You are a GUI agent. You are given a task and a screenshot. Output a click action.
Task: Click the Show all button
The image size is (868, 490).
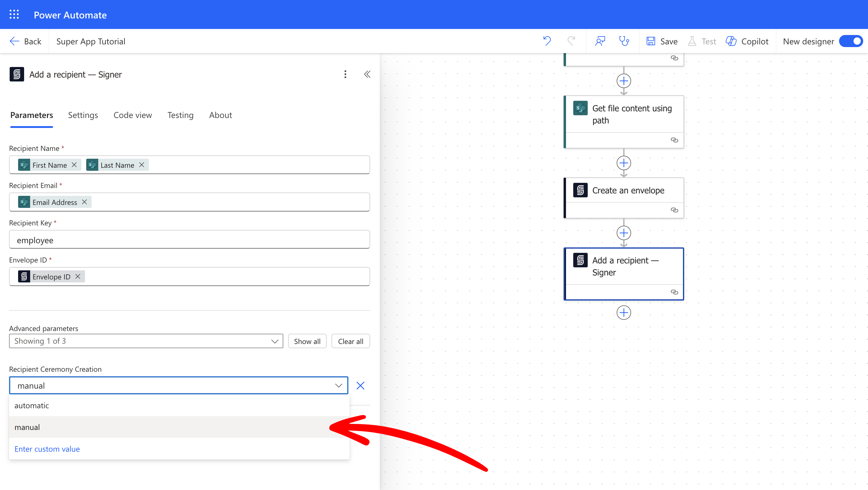[x=307, y=341]
